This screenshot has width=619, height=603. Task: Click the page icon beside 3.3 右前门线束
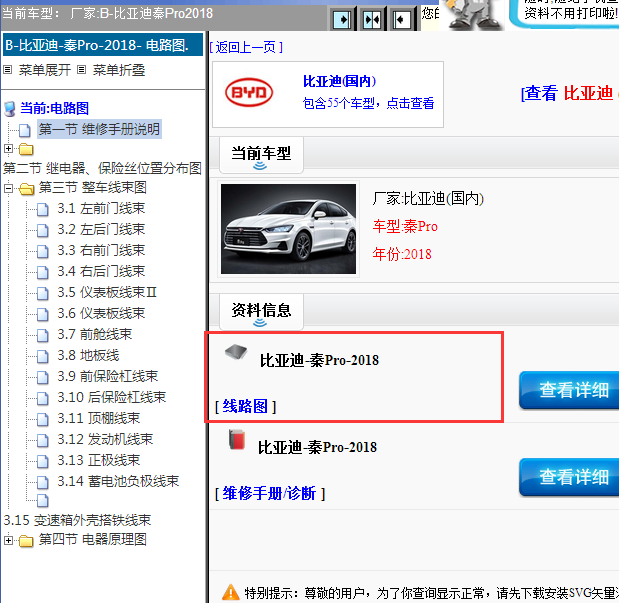coord(43,251)
